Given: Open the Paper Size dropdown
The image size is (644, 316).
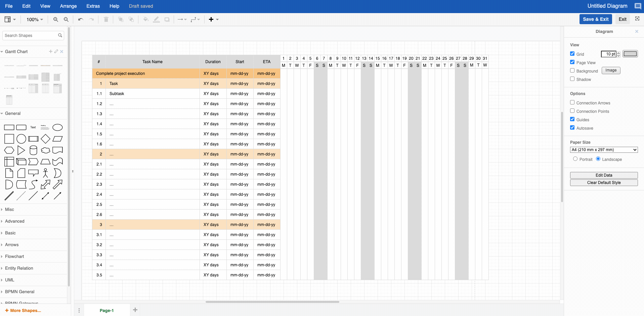Looking at the screenshot, I should [603, 149].
